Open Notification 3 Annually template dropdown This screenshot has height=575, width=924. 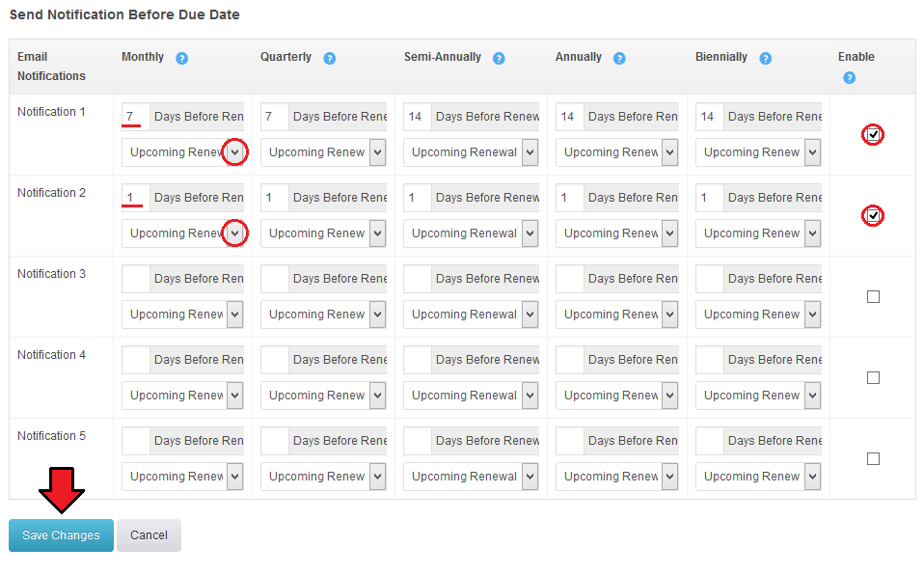coord(616,315)
